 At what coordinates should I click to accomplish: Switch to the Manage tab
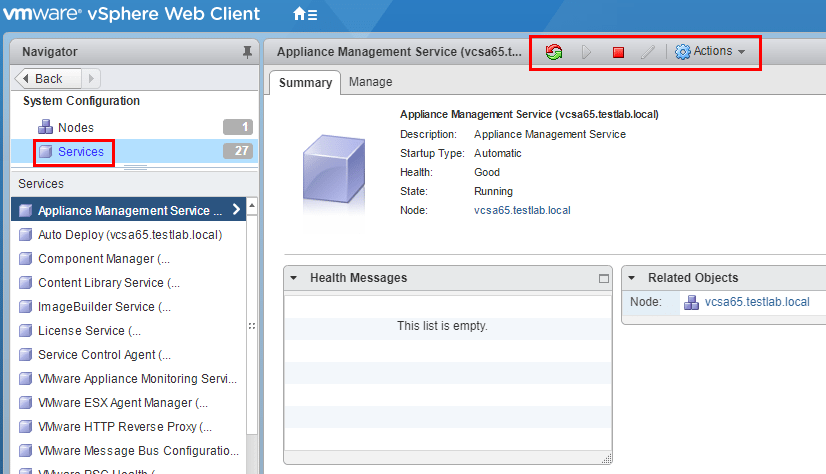[x=370, y=82]
